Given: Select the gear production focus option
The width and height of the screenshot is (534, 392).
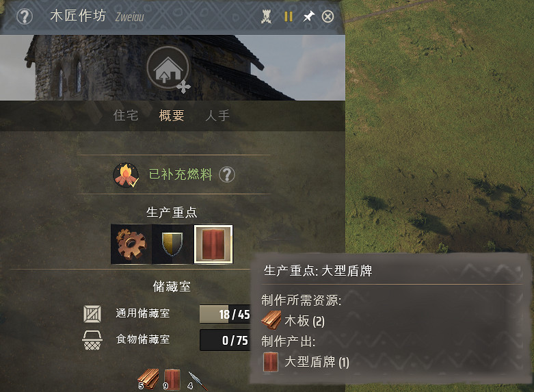Looking at the screenshot, I should tap(131, 244).
